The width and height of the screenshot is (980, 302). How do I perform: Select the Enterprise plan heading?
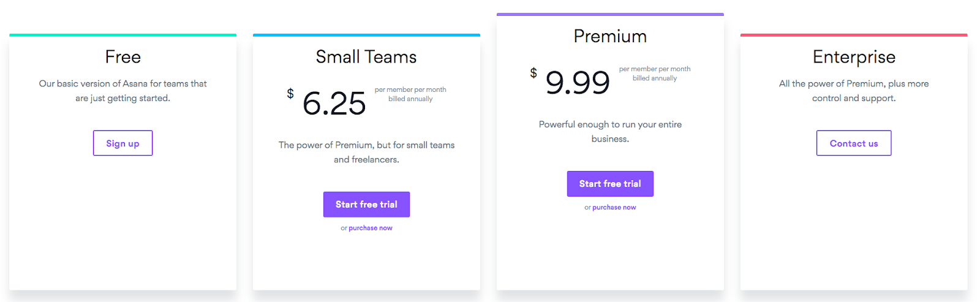point(854,58)
